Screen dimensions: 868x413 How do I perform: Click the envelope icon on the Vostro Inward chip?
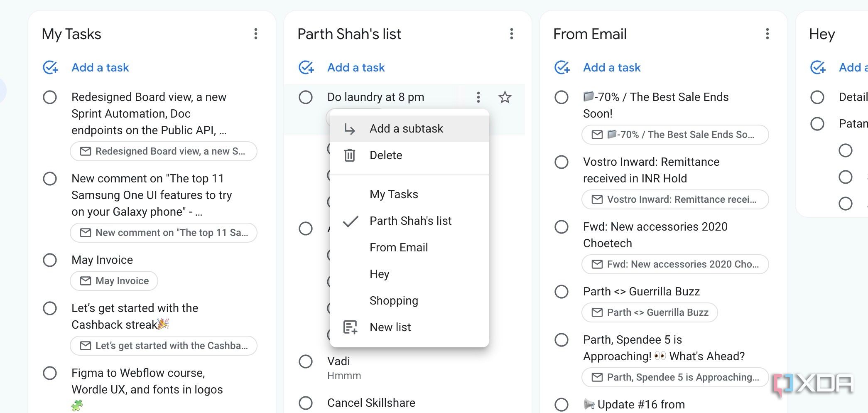pos(597,199)
